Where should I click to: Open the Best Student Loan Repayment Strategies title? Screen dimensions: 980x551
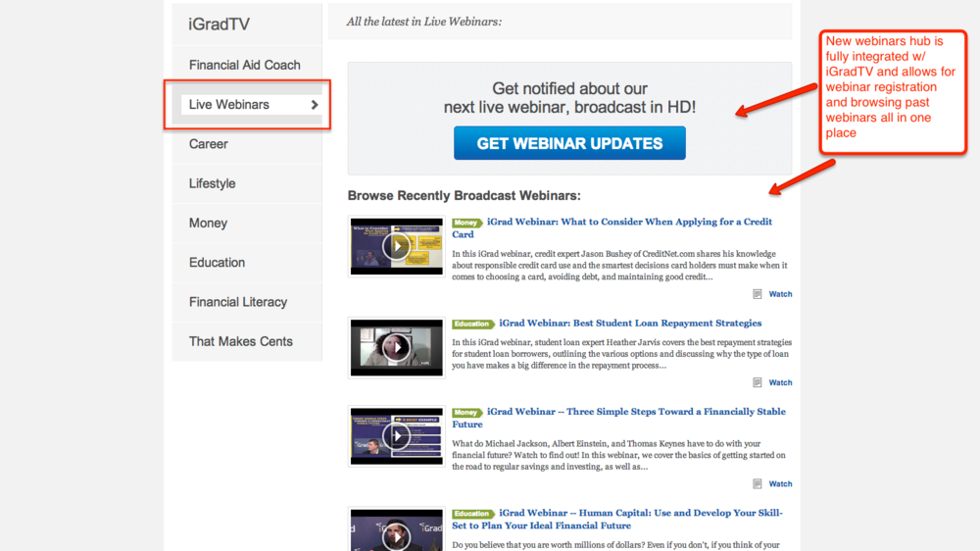coord(630,324)
